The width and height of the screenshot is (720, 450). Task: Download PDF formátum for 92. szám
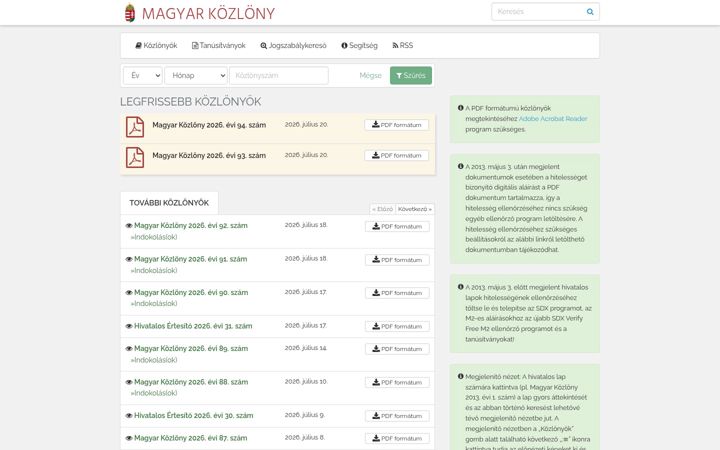point(397,227)
